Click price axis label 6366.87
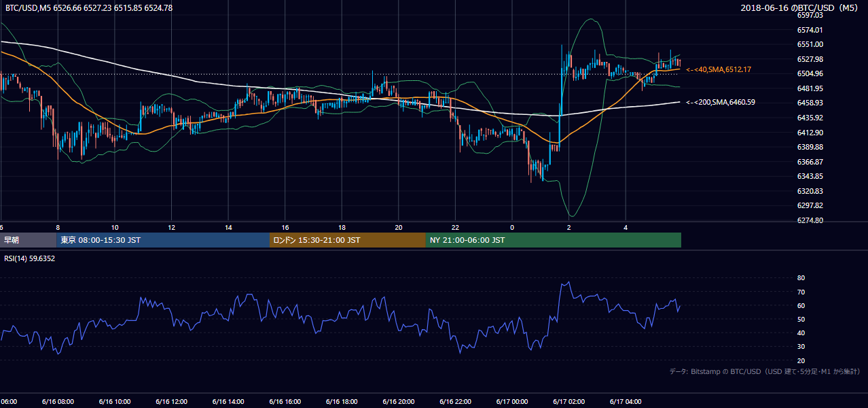 (x=810, y=162)
